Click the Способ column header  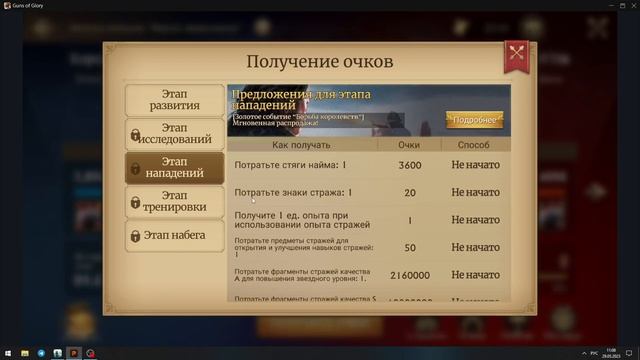(473, 145)
